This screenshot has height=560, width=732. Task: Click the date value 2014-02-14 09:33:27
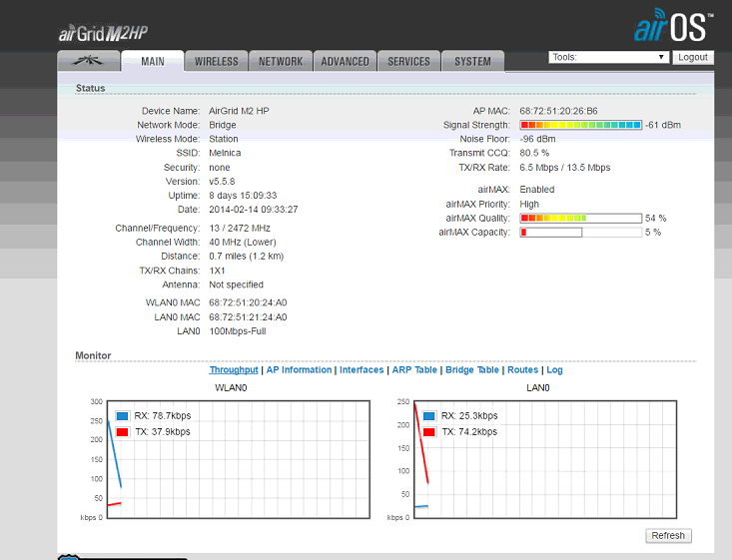[253, 209]
